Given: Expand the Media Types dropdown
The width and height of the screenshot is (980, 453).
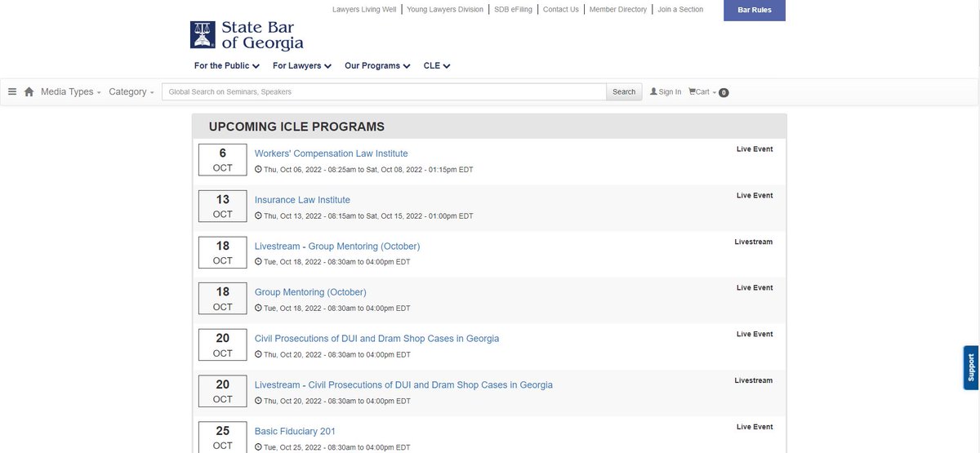Looking at the screenshot, I should pos(71,91).
